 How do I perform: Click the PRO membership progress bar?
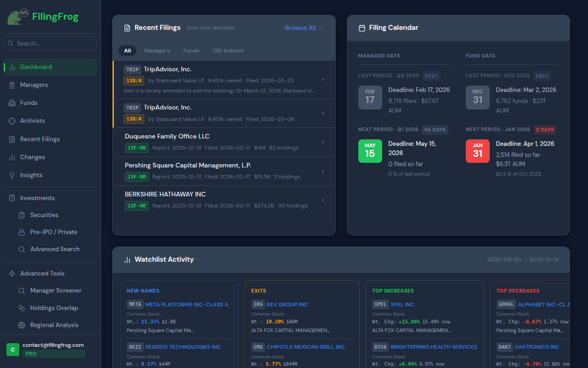54,353
